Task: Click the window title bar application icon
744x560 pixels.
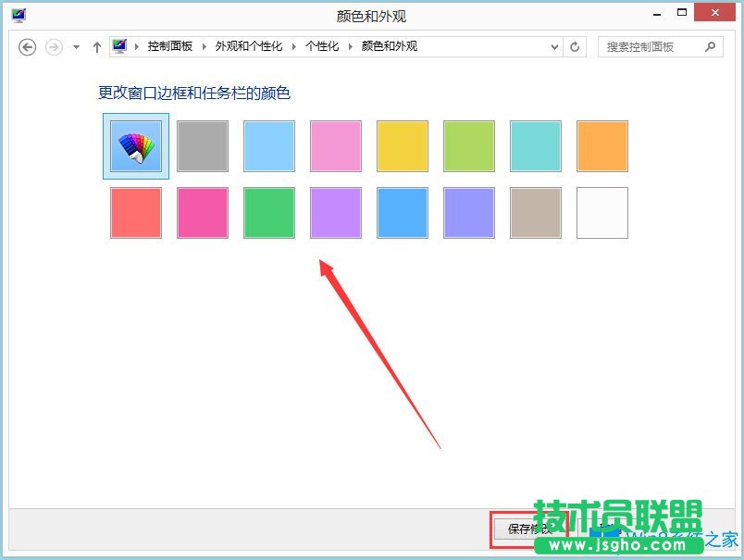Action: [x=19, y=15]
